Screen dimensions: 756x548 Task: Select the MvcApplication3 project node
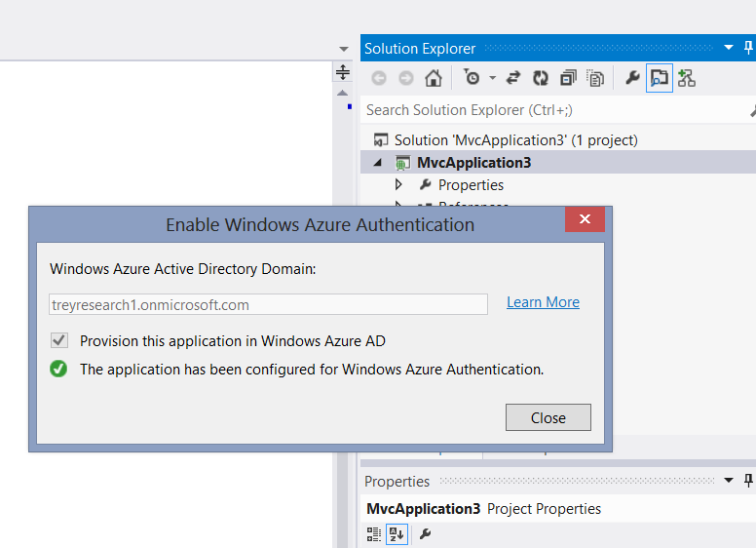point(473,163)
